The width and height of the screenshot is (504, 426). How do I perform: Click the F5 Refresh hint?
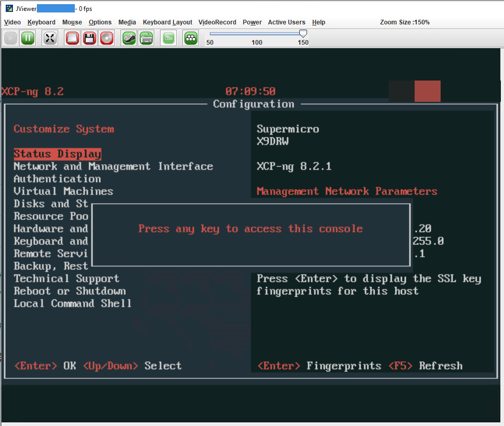tap(426, 366)
